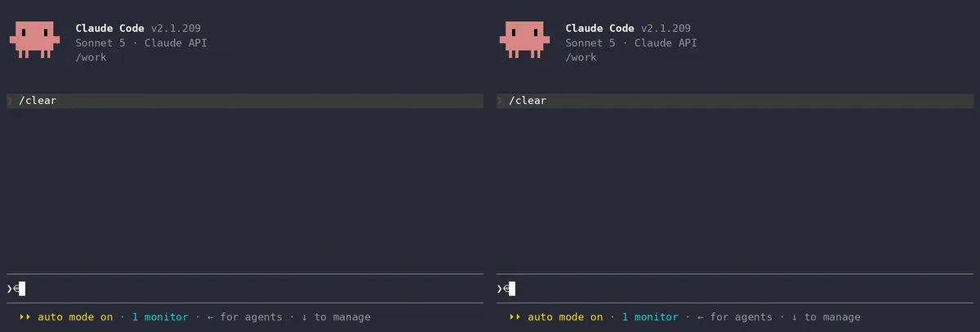This screenshot has width=980, height=332.
Task: Select the /clear command line in left pane
Action: tap(245, 101)
